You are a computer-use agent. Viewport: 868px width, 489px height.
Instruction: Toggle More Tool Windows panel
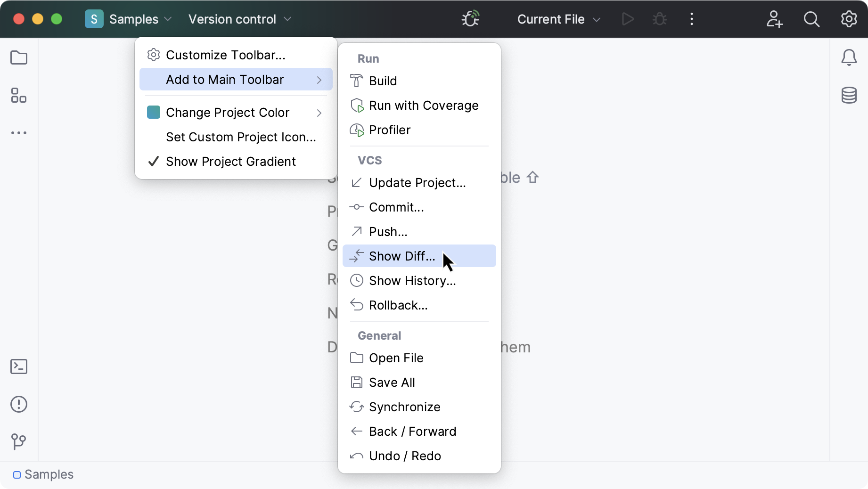point(18,132)
